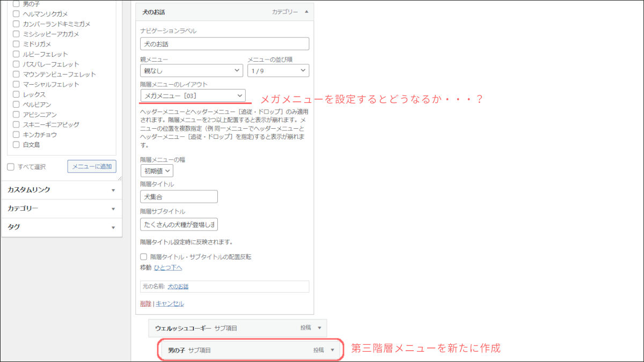Image resolution: width=644 pixels, height=362 pixels.
Task: Click the キャンセル link
Action: (x=170, y=304)
